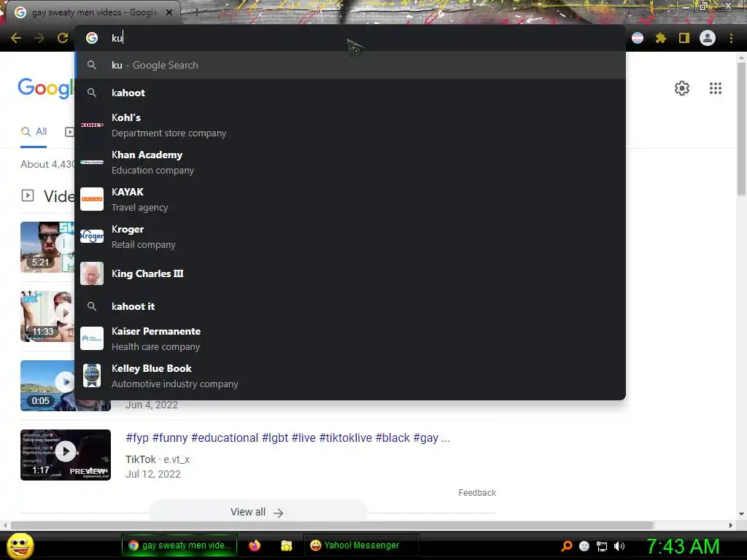Click the smiley tray icon near the clock

point(584,546)
